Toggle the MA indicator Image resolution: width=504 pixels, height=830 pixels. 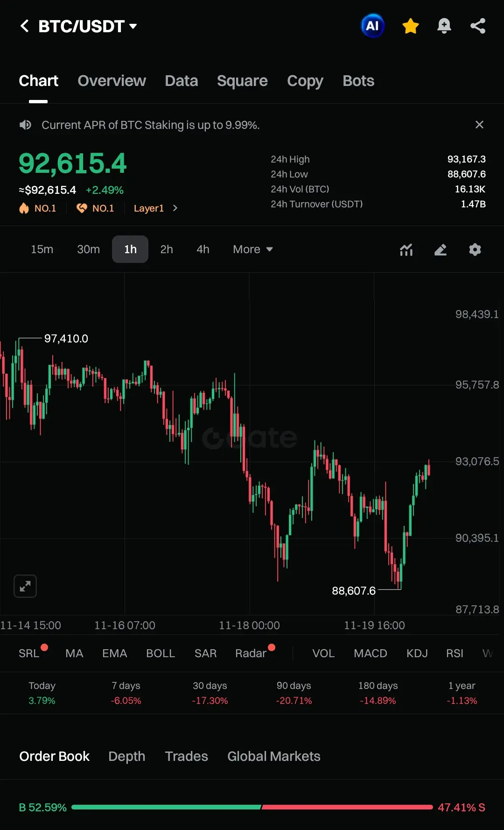click(74, 653)
